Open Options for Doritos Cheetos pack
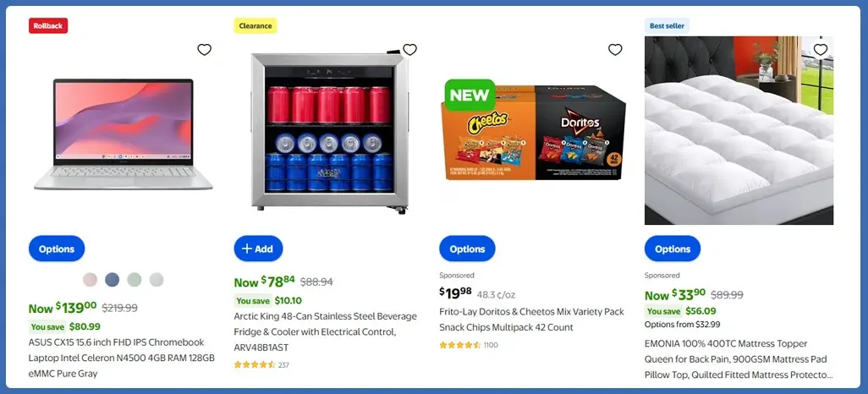The height and width of the screenshot is (394, 868). [467, 249]
